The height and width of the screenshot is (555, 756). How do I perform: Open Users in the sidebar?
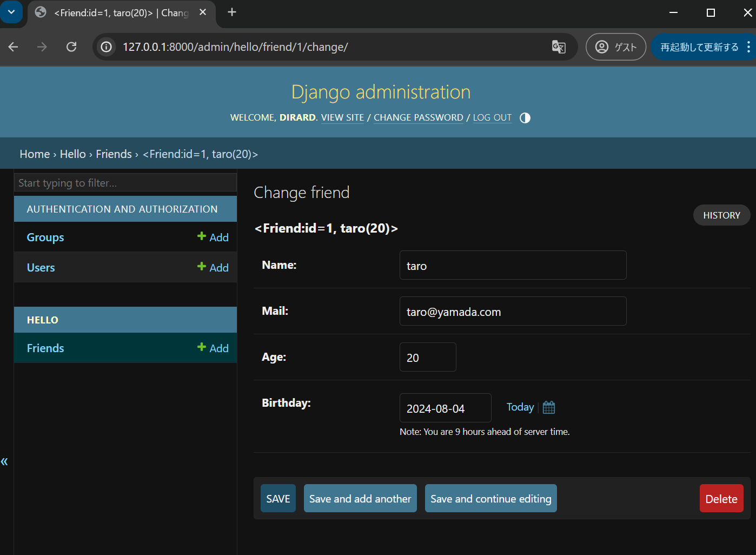click(x=41, y=267)
